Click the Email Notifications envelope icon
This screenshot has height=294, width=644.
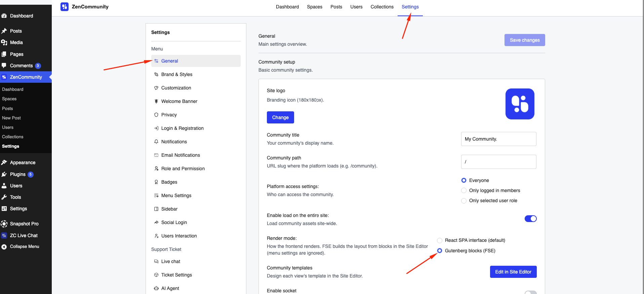pos(156,155)
